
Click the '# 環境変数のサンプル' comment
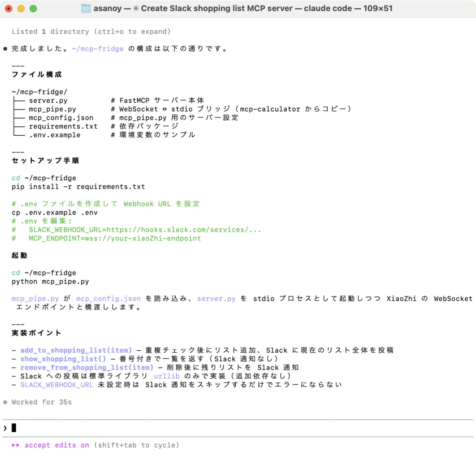153,135
